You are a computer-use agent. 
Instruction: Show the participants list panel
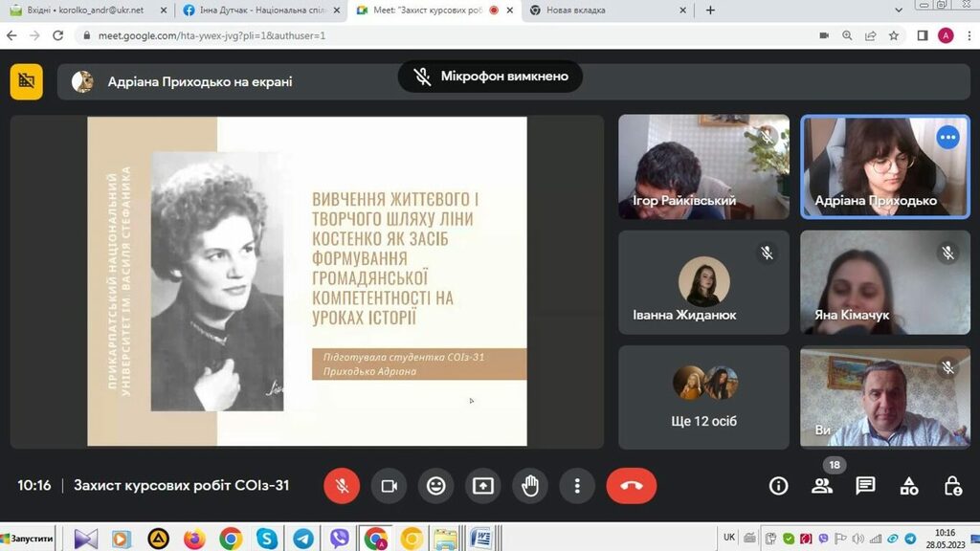click(822, 486)
